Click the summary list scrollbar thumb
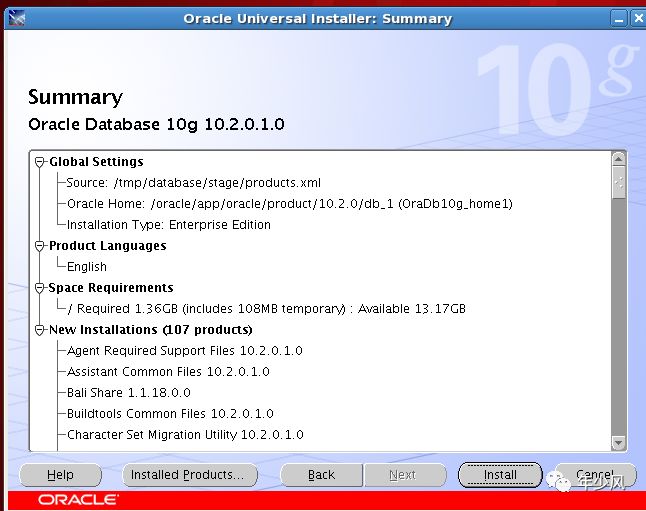The height and width of the screenshot is (511, 646). [x=619, y=183]
